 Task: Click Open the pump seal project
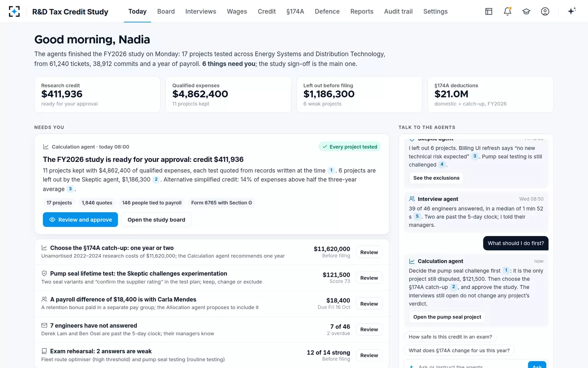click(447, 317)
